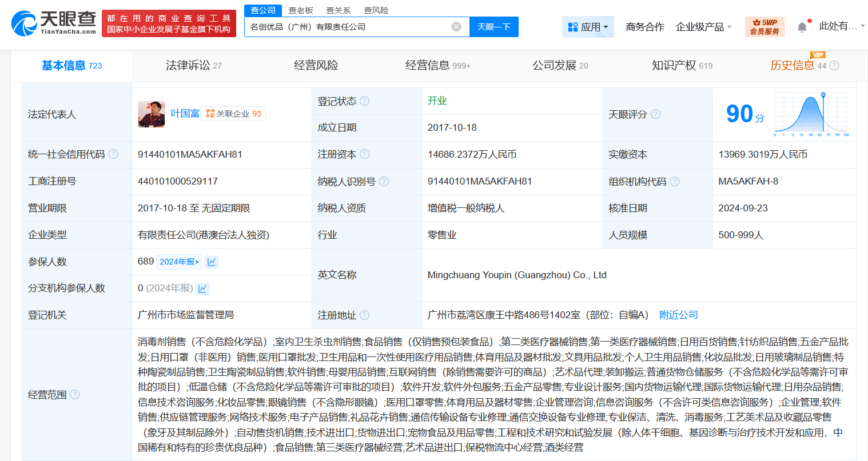
Task: Open the 分支机构参保人数 chart icon
Action: pyautogui.click(x=202, y=288)
